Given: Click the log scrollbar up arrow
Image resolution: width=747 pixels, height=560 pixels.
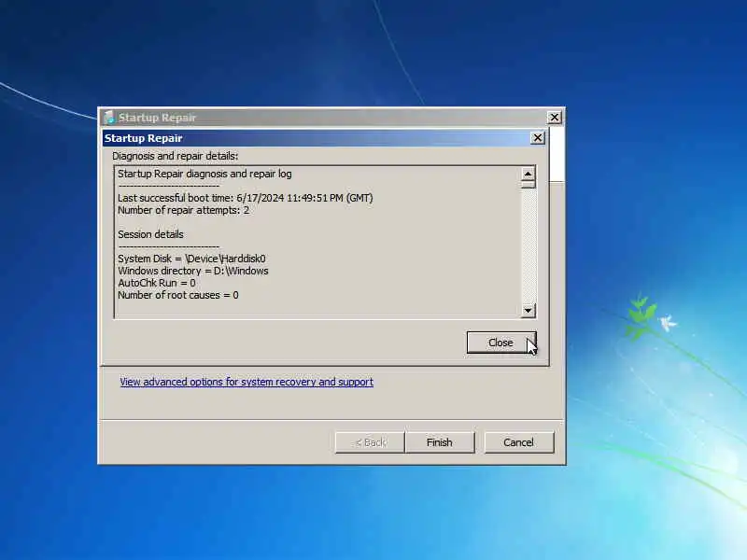Looking at the screenshot, I should click(x=528, y=174).
